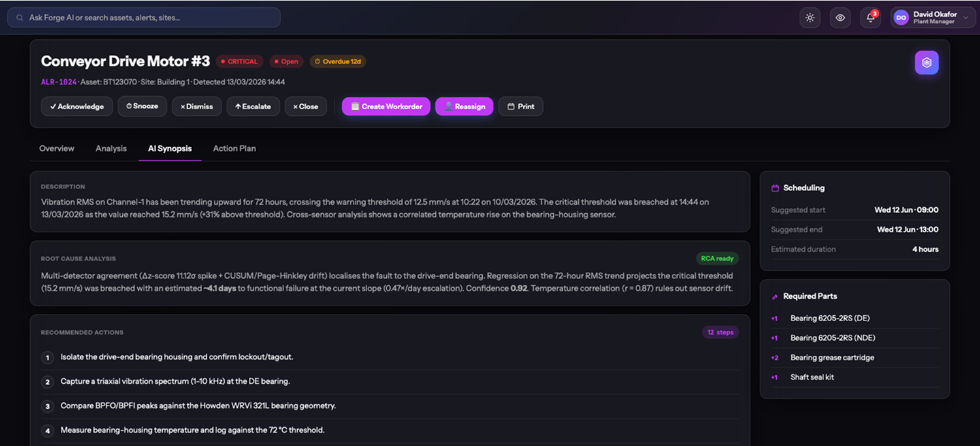Click the 12 steps badge
Viewport: 980px width, 446px height.
tap(721, 332)
